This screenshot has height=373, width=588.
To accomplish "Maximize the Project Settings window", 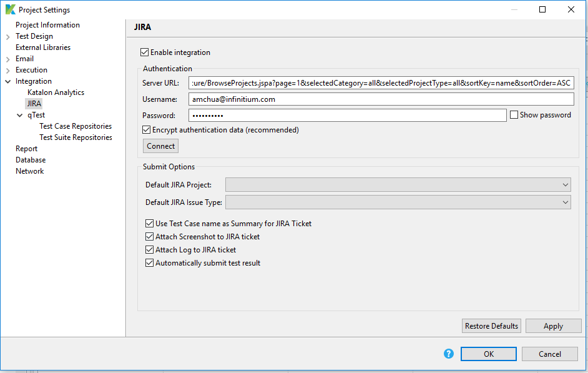I will (x=542, y=9).
